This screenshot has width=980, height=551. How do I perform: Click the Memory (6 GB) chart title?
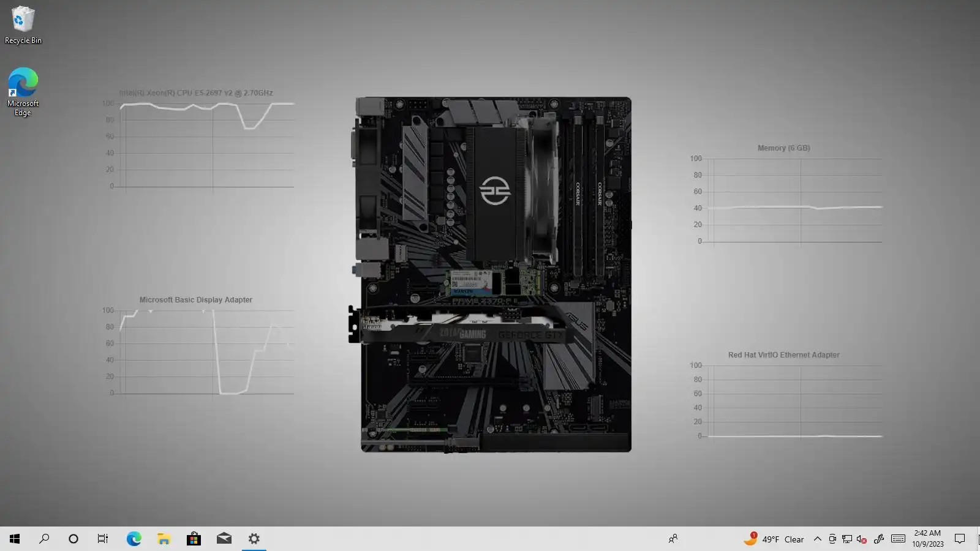point(783,148)
